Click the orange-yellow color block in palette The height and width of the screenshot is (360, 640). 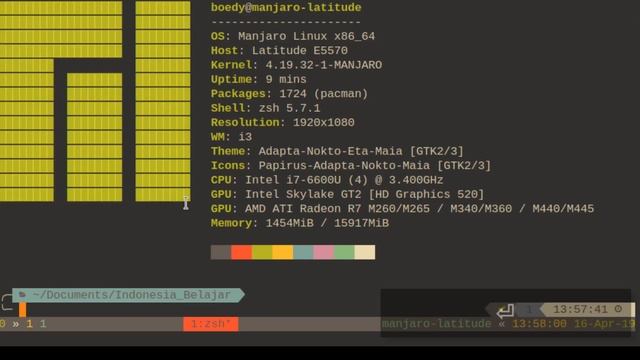point(282,252)
